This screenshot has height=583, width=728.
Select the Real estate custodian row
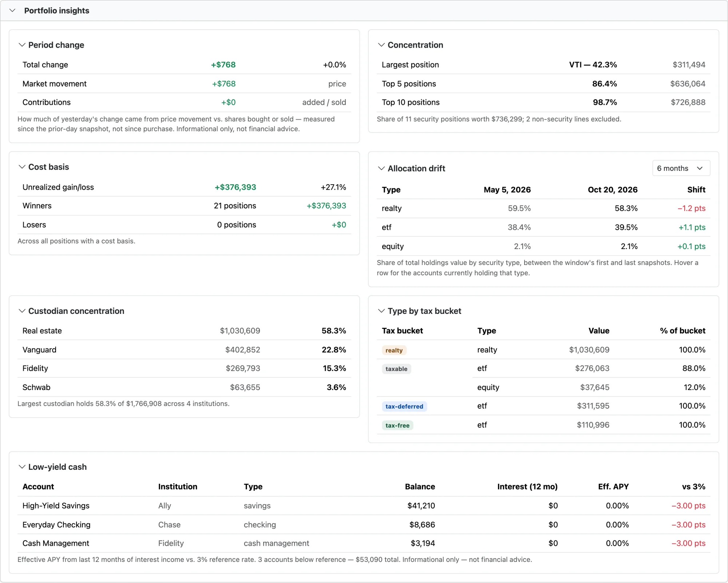pos(184,331)
